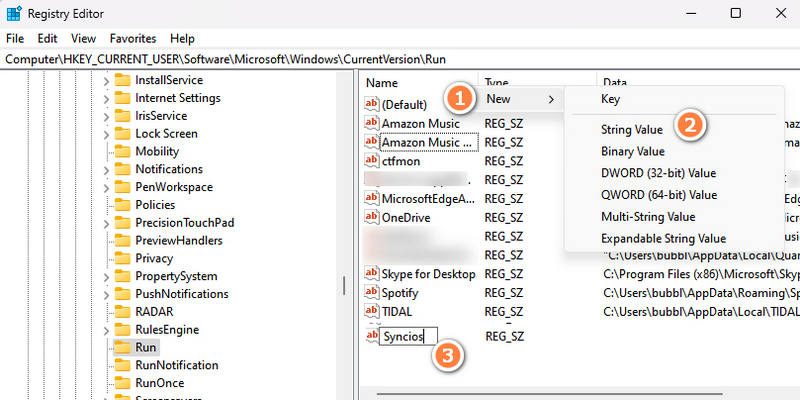Viewport: 800px width, 400px height.
Task: Select the Spotify value name
Action: pyautogui.click(x=400, y=293)
